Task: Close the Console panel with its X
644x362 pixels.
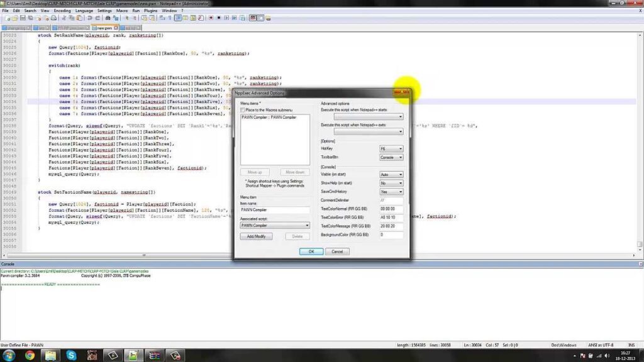Action: point(640,264)
